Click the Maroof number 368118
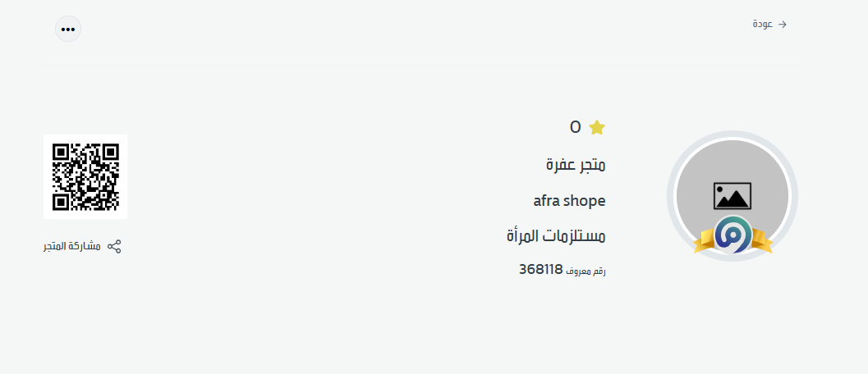 click(x=540, y=269)
